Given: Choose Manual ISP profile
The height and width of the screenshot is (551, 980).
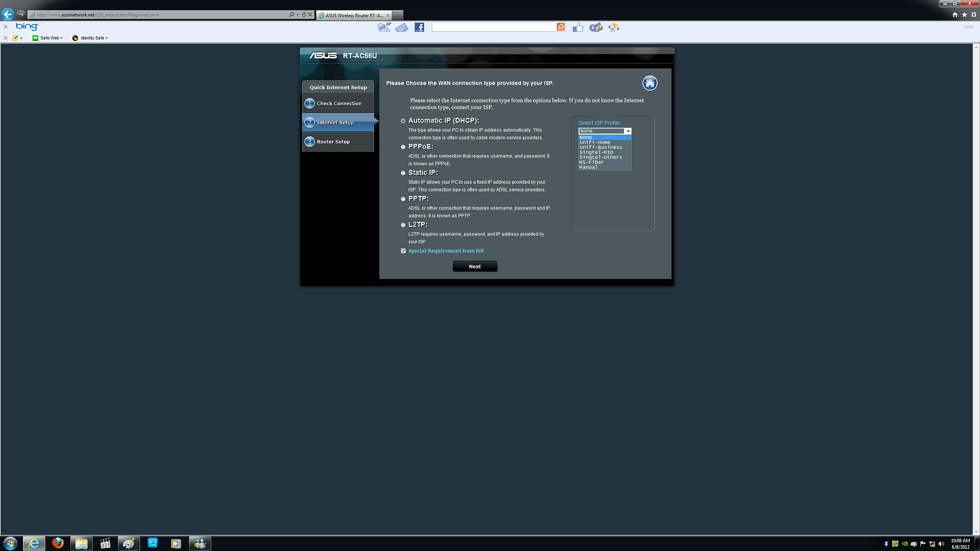Looking at the screenshot, I should 605,167.
